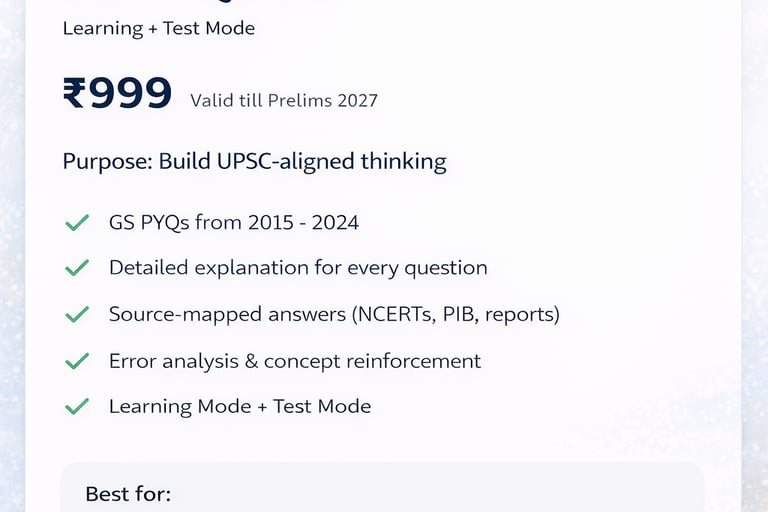Click Purpose: Build UPSC-aligned thinking text

coord(254,161)
